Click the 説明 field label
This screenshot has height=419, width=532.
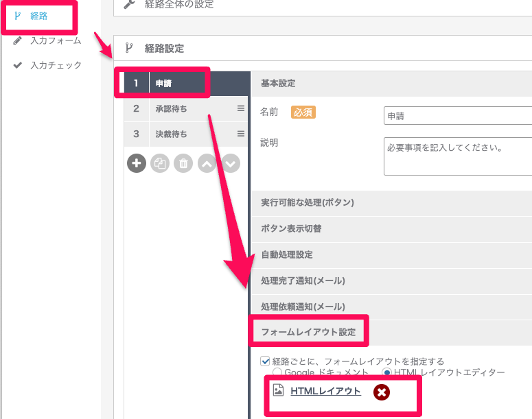(269, 143)
